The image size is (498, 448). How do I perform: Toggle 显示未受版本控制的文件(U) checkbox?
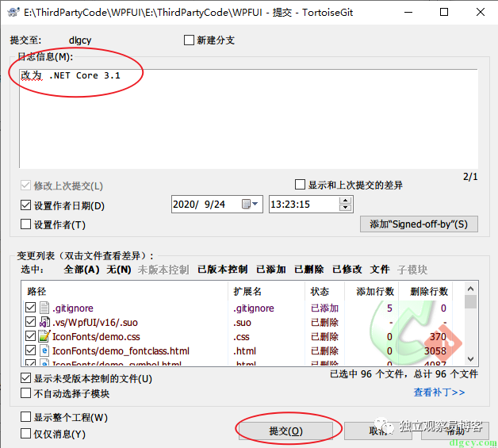25,378
